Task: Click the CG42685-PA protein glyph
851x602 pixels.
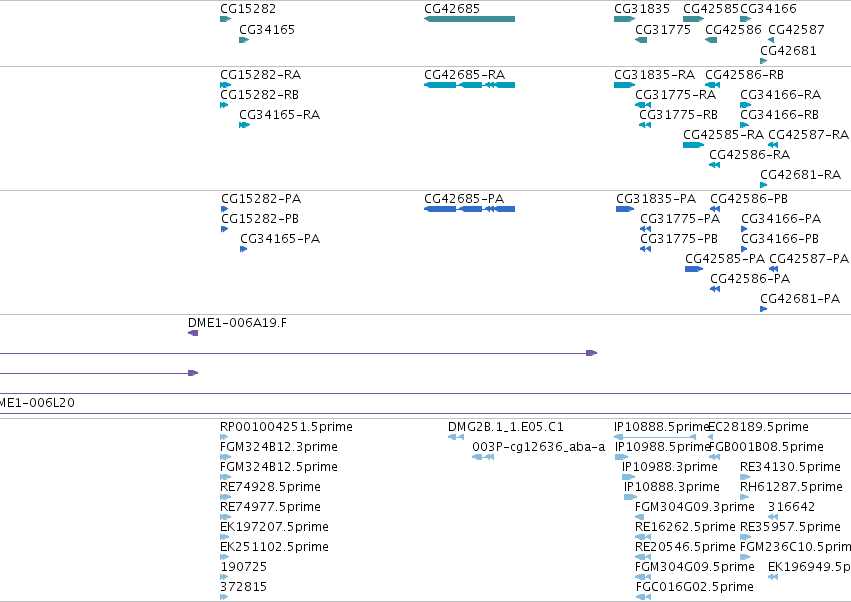Action: [x=469, y=209]
